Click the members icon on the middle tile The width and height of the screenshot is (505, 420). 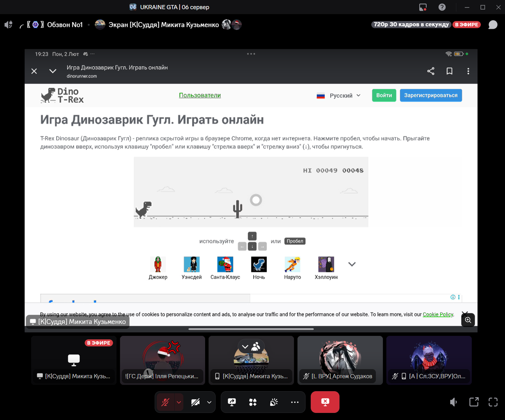pos(256,347)
